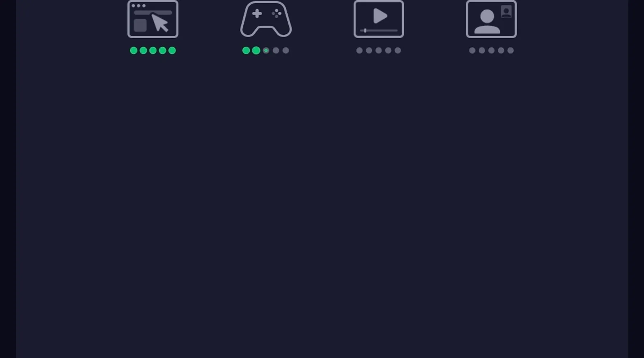Click last gray dot under video call icon
Screen dimensions: 644x358
click(511, 50)
